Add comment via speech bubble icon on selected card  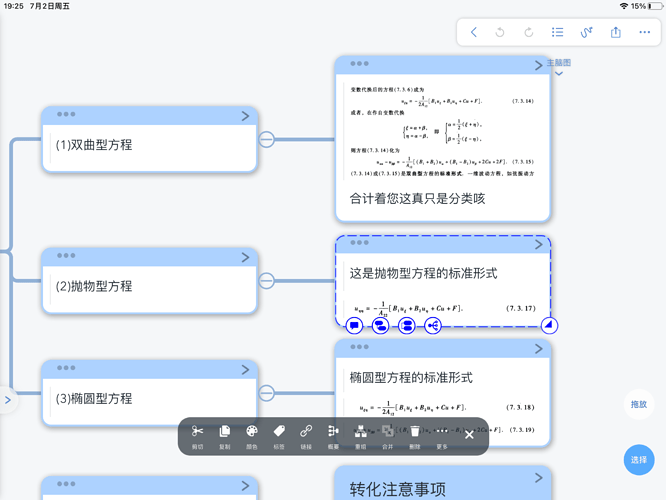354,326
